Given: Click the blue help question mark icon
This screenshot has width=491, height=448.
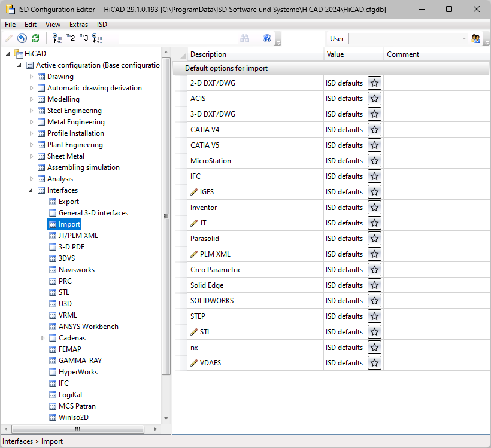Looking at the screenshot, I should point(267,38).
